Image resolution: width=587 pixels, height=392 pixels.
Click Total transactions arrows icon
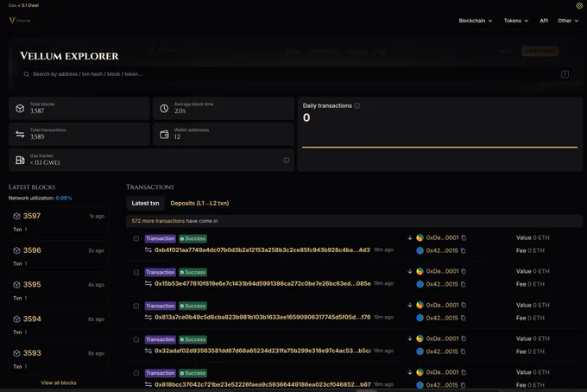click(20, 135)
